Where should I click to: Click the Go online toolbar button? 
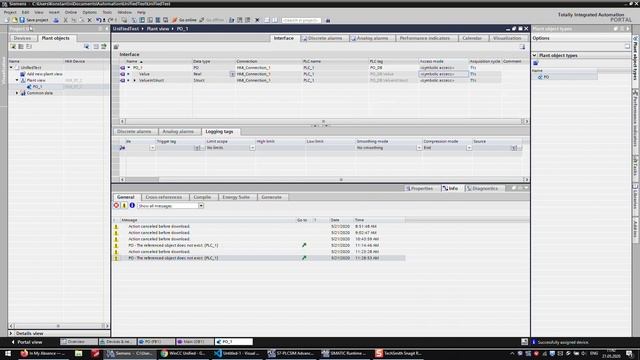[x=184, y=20]
